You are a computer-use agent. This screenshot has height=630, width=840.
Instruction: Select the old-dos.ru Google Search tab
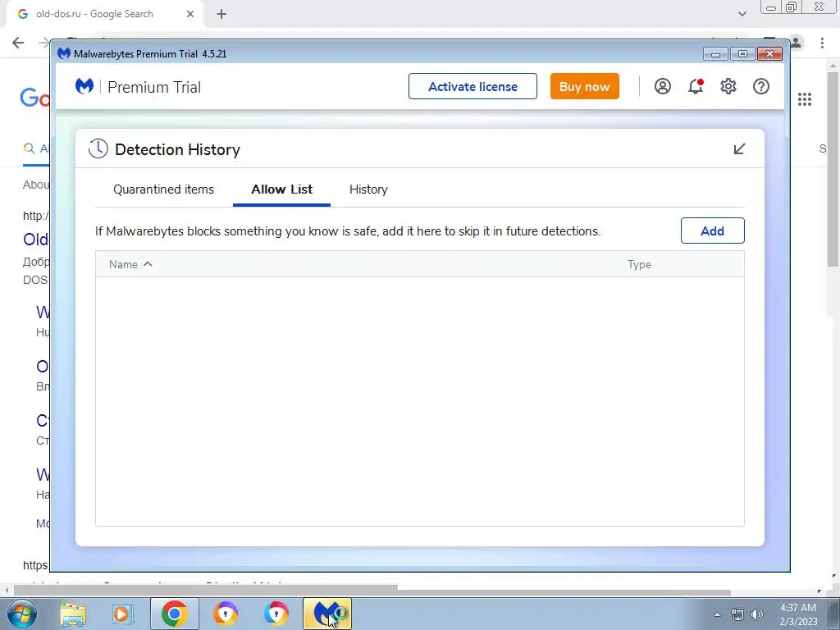coord(104,14)
